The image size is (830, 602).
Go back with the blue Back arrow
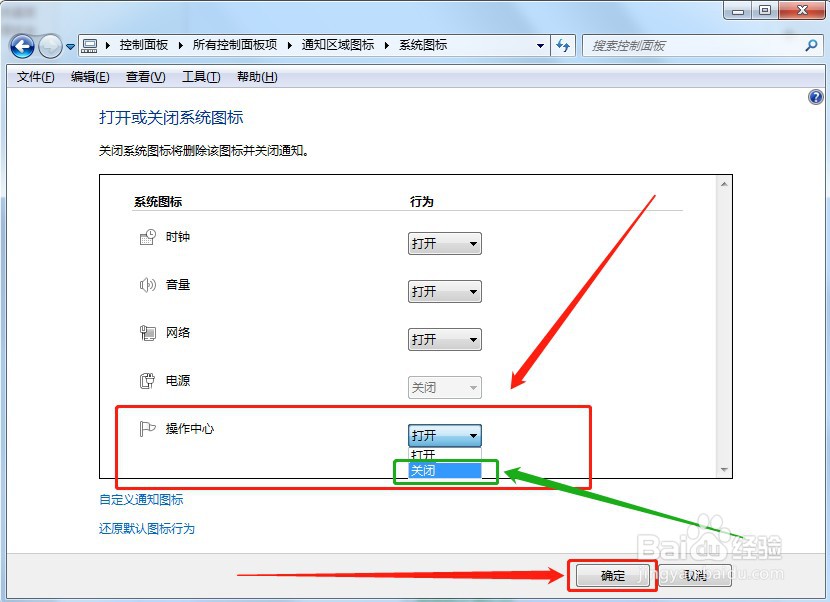point(22,46)
